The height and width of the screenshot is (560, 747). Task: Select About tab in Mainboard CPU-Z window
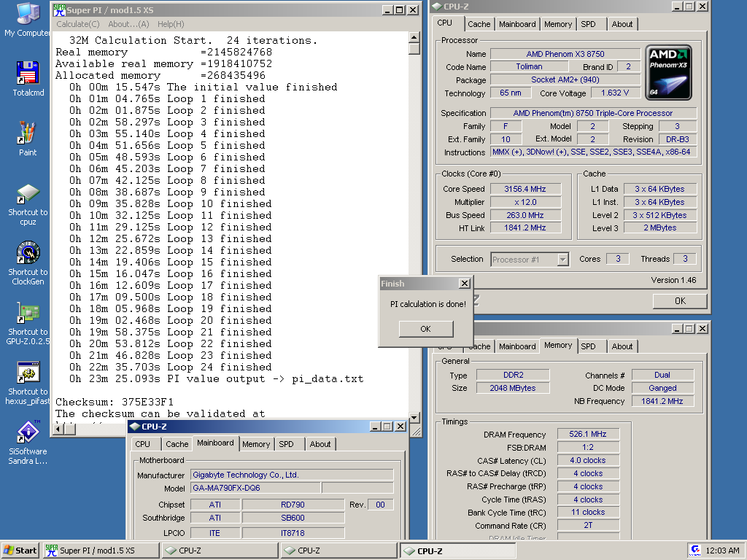[x=320, y=444]
